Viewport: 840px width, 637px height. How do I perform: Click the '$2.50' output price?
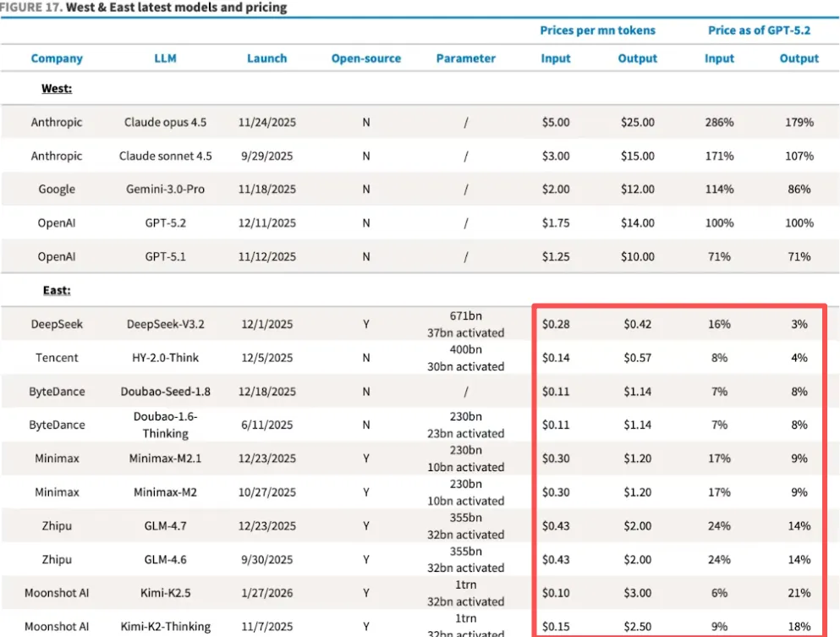(x=638, y=627)
